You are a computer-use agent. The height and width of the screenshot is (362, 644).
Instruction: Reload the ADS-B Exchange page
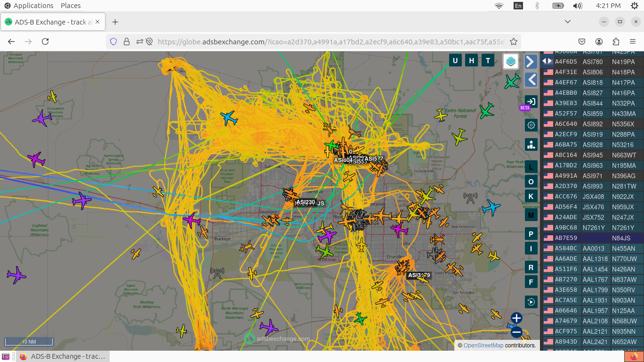(45, 41)
